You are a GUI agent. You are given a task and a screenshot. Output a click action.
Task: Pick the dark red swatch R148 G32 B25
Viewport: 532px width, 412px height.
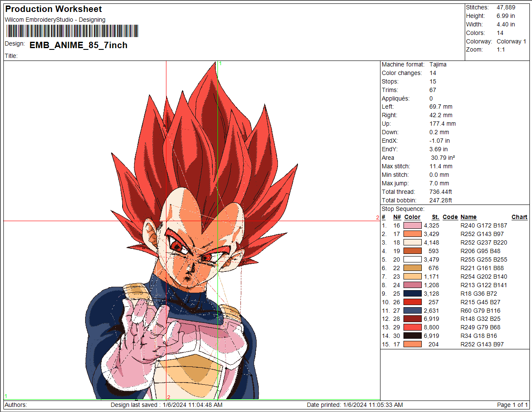[x=412, y=319]
